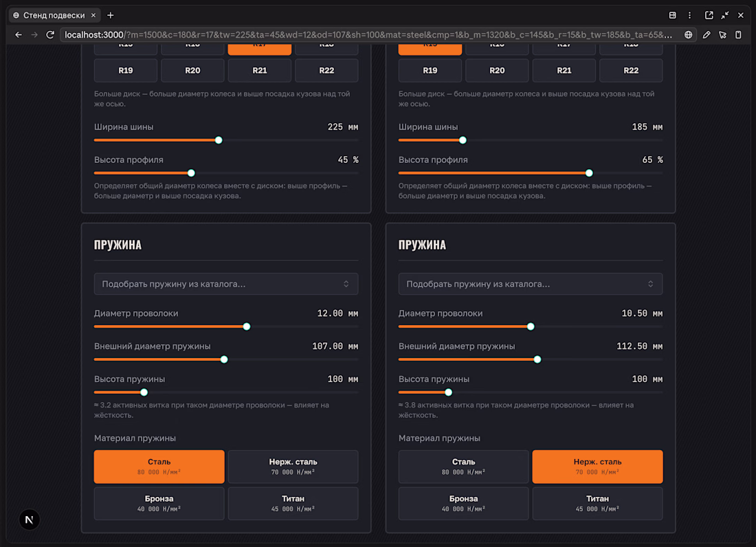756x547 pixels.
Task: Choose Титан in the right spring panel
Action: click(x=597, y=504)
